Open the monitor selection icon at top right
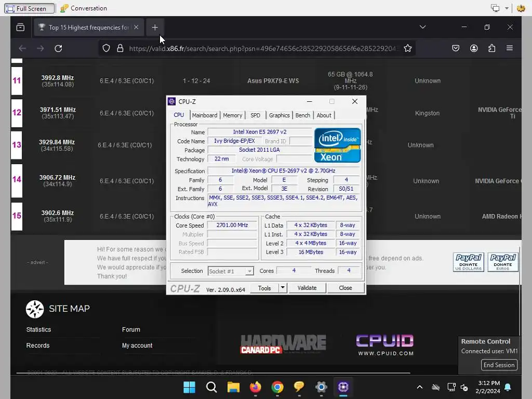Viewport: 532px width, 399px height. [x=495, y=8]
